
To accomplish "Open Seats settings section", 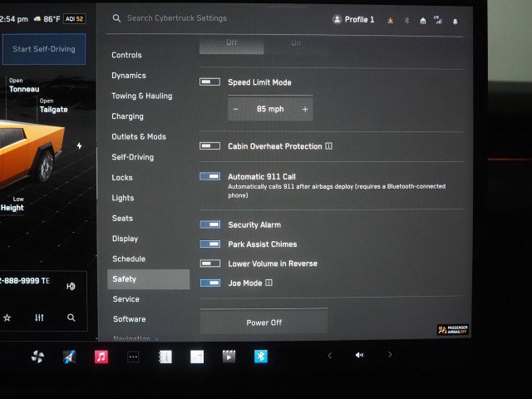I will 122,218.
